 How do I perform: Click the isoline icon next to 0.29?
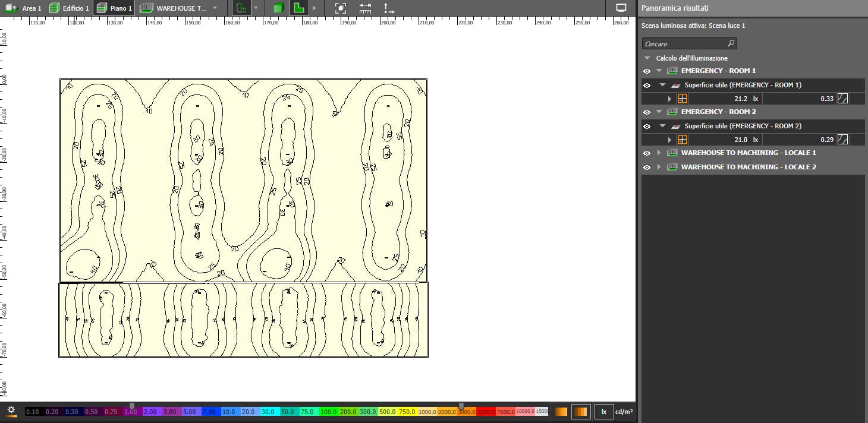click(842, 140)
